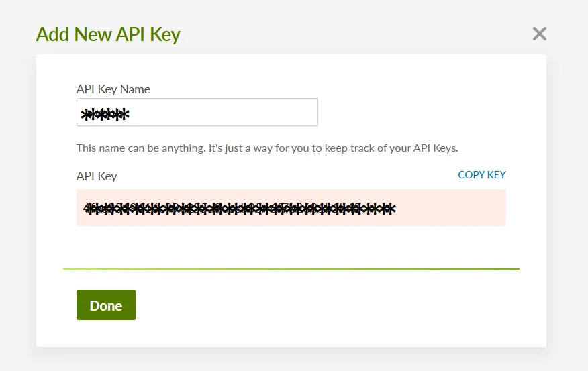
Task: Close the Add New API Key dialog
Action: 539,34
